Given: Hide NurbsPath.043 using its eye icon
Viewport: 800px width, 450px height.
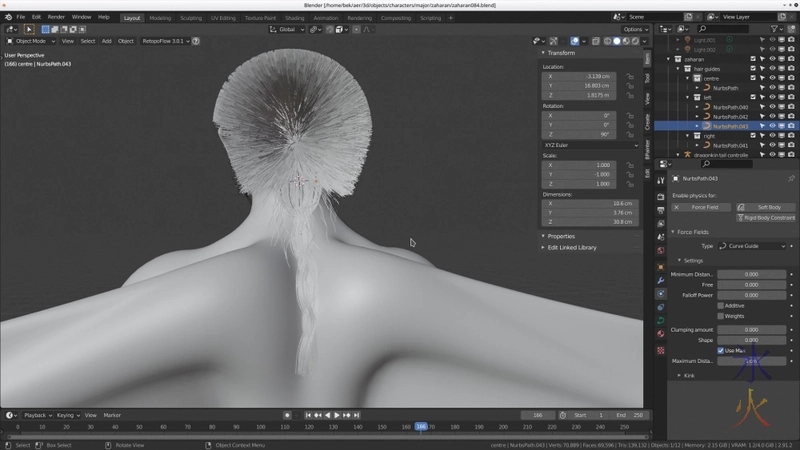Looking at the screenshot, I should [772, 126].
